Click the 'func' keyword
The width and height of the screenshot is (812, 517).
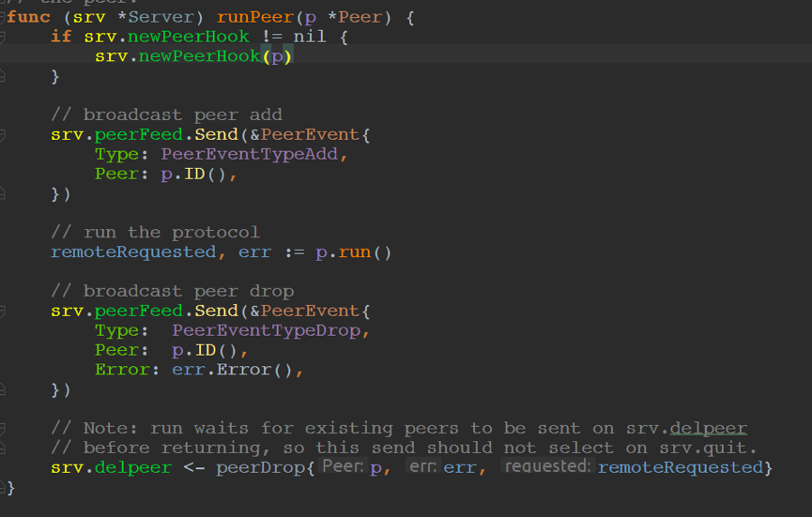tap(28, 17)
